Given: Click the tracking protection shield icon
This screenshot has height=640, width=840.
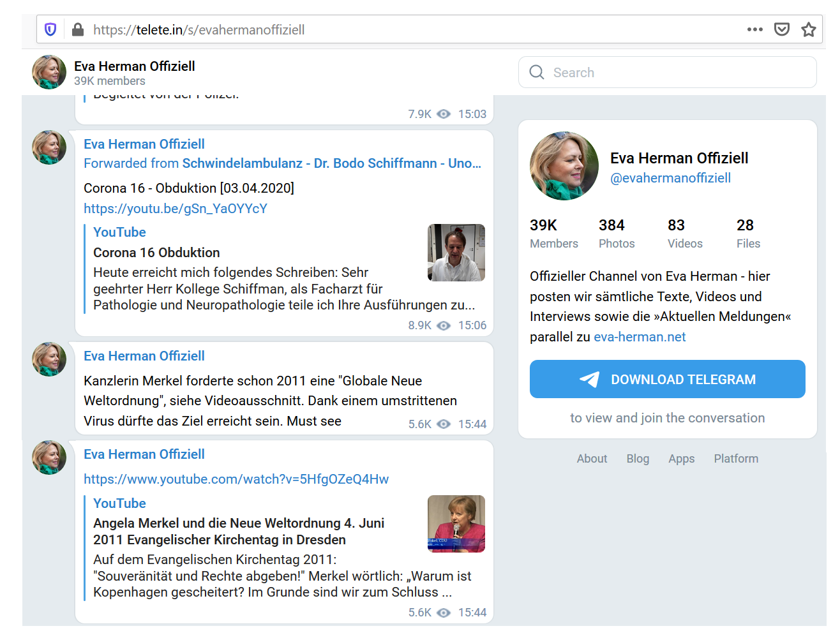Looking at the screenshot, I should click(50, 29).
